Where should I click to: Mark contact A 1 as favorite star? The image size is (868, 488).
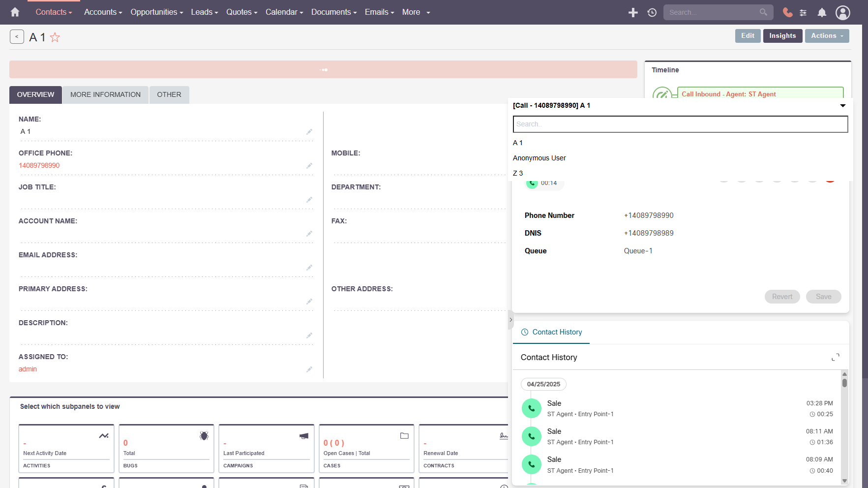coord(55,37)
